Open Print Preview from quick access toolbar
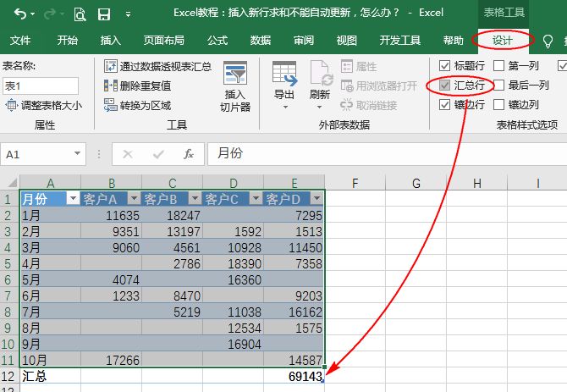The width and height of the screenshot is (567, 392). [80, 14]
